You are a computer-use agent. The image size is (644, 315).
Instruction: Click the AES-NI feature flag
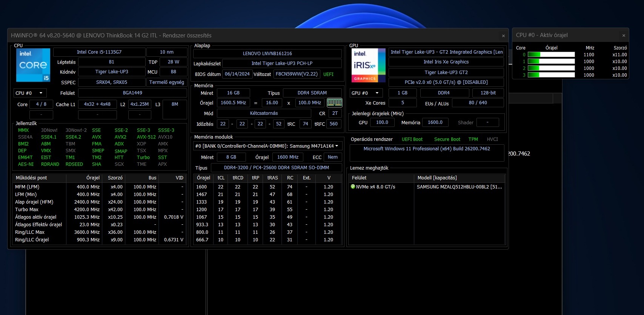(26, 164)
